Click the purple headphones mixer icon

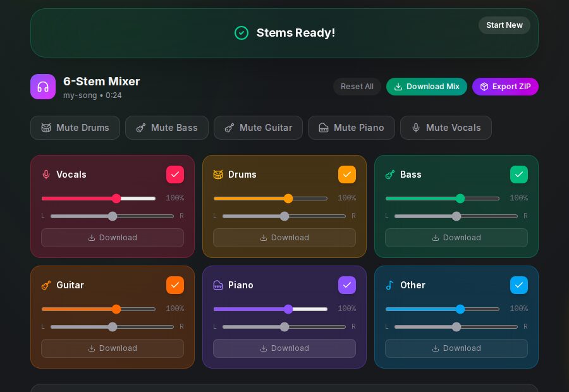pos(43,87)
